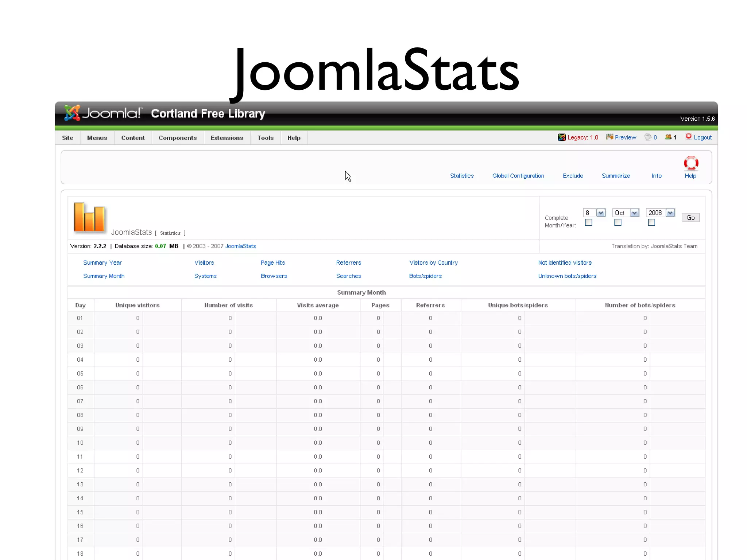Click the Logout link text
The width and height of the screenshot is (747, 560).
[703, 137]
